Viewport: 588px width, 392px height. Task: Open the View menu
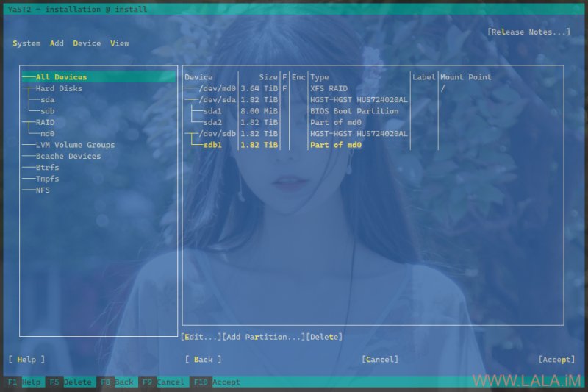click(x=119, y=43)
